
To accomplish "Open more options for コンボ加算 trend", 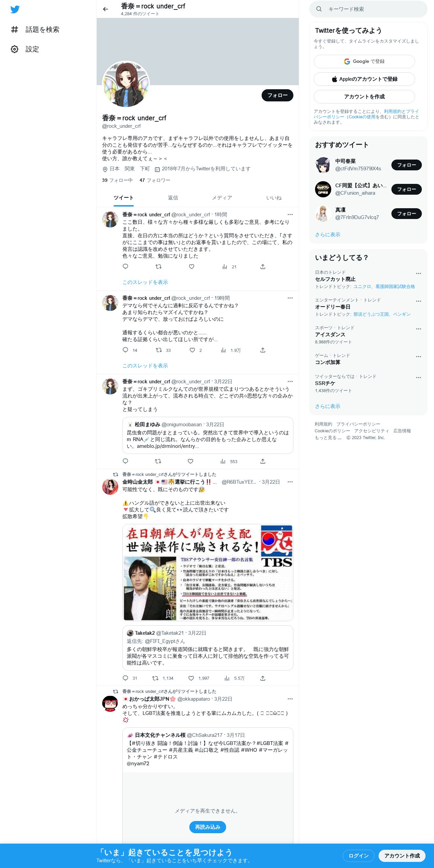I will tap(418, 357).
